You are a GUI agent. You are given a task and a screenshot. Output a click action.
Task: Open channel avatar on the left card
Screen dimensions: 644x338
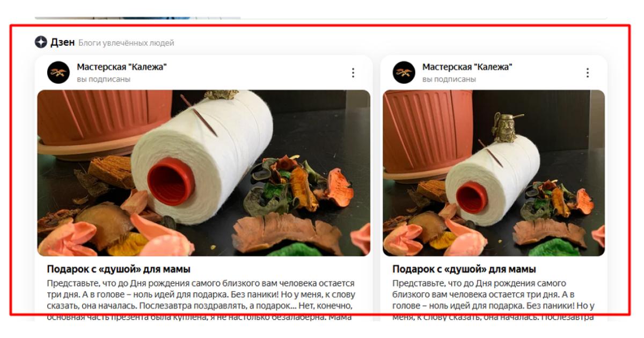(58, 72)
